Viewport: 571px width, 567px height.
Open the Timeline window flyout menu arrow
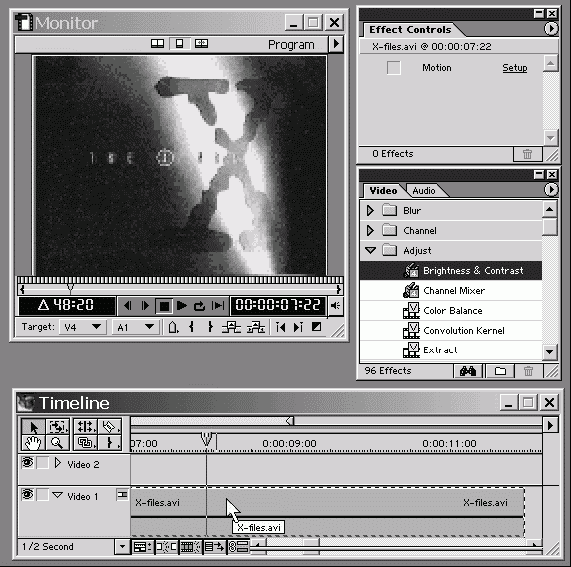point(551,425)
